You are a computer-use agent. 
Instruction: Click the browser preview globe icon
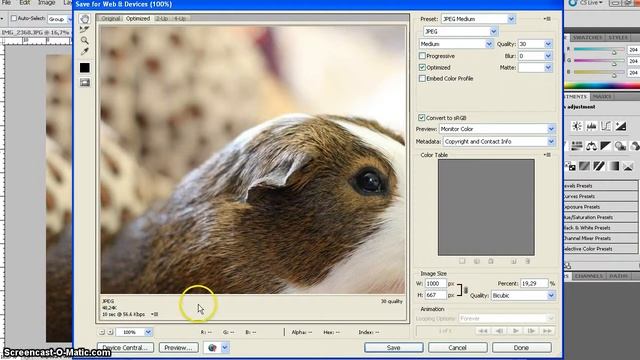212,348
